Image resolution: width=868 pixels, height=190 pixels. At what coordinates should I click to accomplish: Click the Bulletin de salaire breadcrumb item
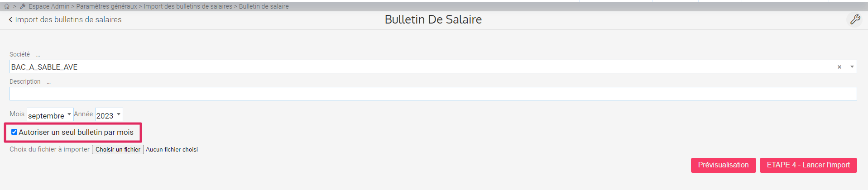(x=264, y=6)
